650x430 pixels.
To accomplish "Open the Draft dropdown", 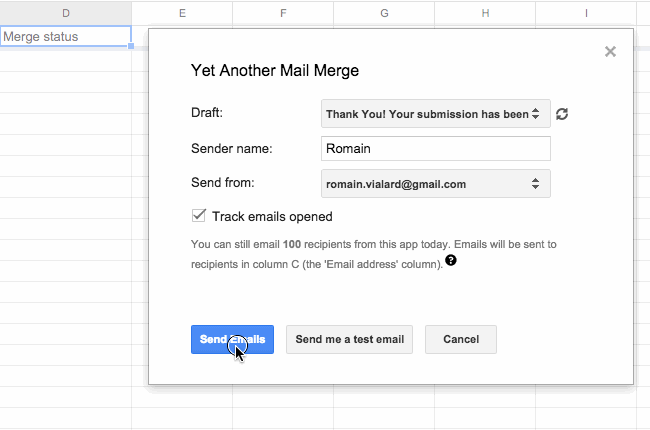I will 436,114.
